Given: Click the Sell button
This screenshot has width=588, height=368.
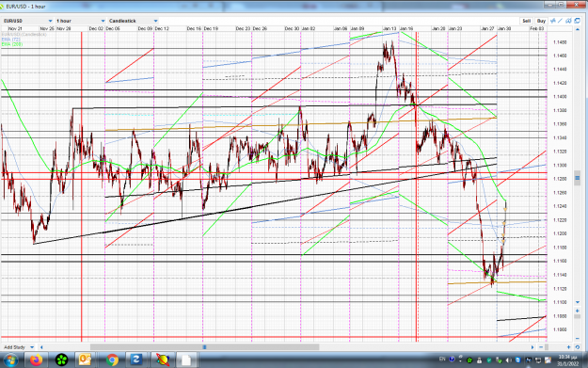Looking at the screenshot, I should tap(526, 21).
